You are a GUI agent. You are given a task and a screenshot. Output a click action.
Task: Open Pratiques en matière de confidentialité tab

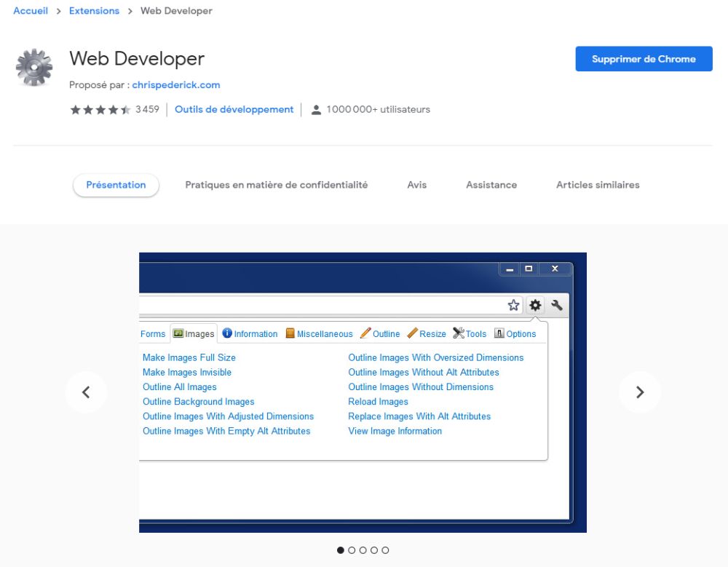coord(276,185)
